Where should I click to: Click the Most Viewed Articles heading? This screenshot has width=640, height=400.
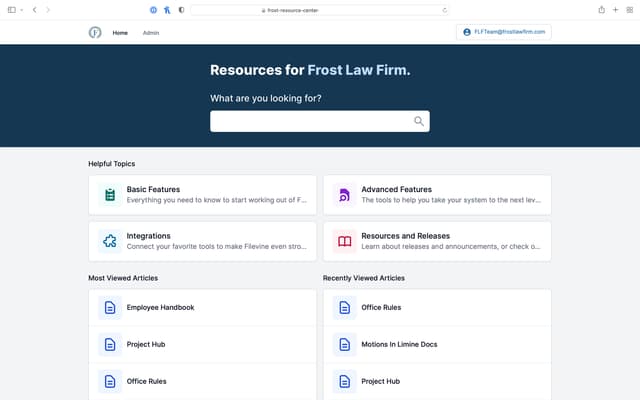click(x=123, y=278)
